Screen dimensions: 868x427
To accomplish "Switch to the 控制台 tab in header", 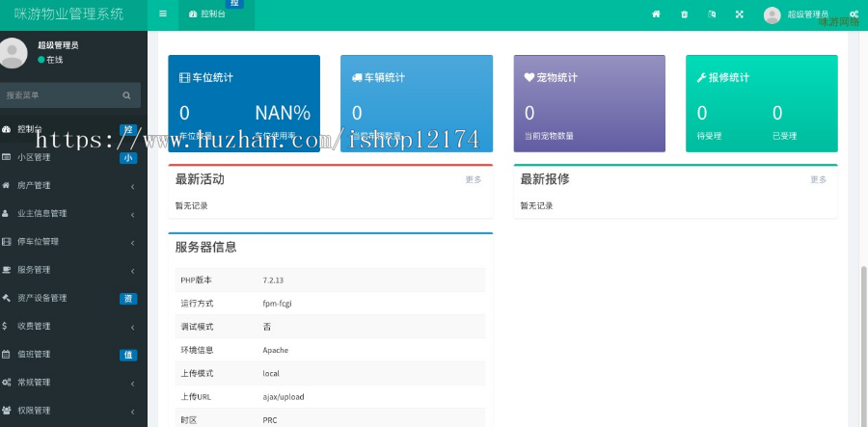I will [216, 14].
